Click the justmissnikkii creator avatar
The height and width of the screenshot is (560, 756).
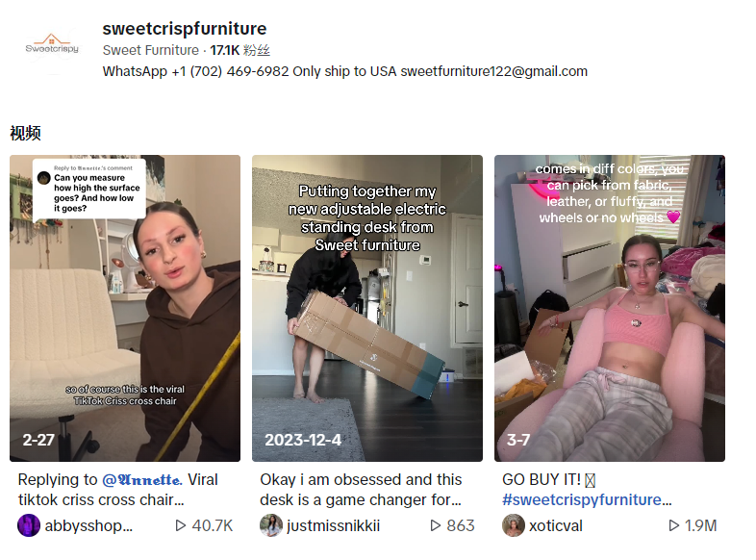pos(271,525)
